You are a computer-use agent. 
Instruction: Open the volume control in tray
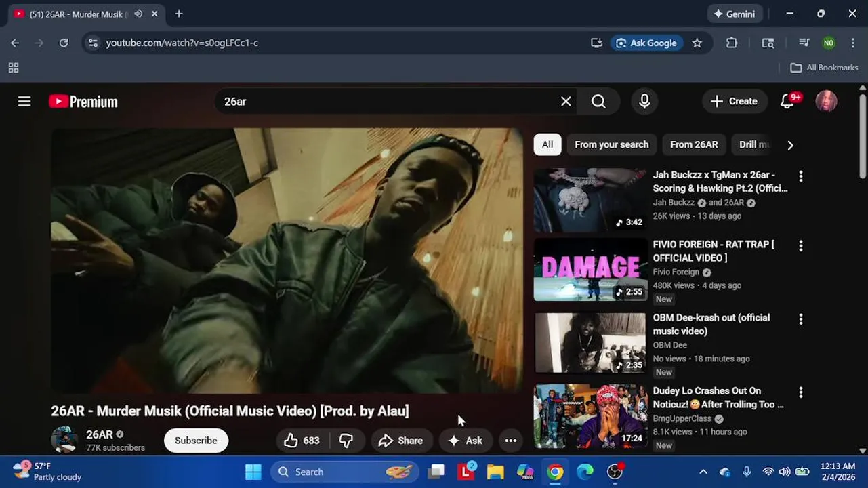(785, 472)
